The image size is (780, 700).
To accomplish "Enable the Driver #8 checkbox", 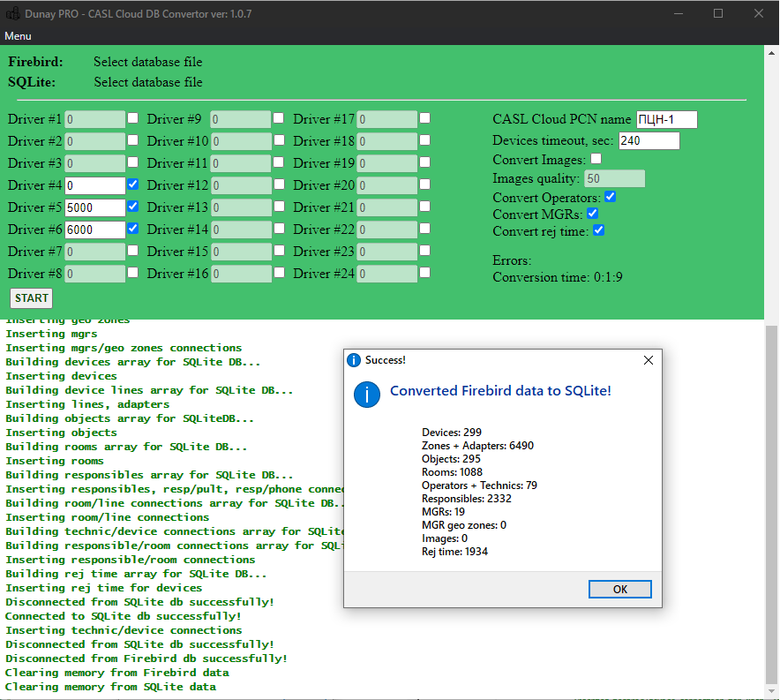I will [133, 273].
